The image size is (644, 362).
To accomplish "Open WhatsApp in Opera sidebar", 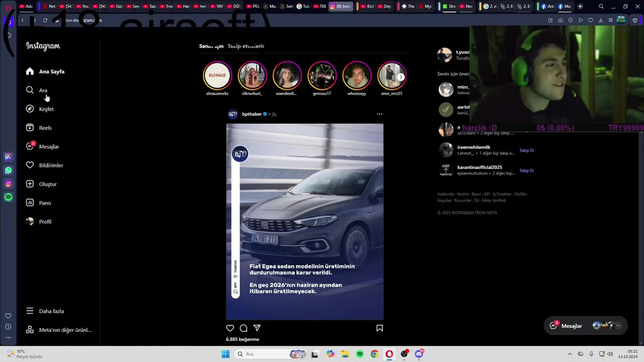I will (x=8, y=170).
